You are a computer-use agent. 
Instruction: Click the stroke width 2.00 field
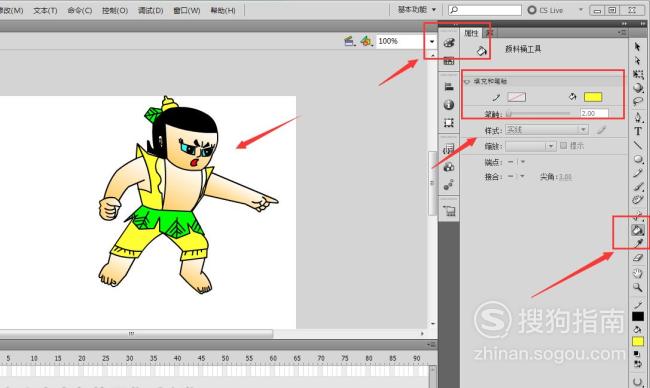594,113
